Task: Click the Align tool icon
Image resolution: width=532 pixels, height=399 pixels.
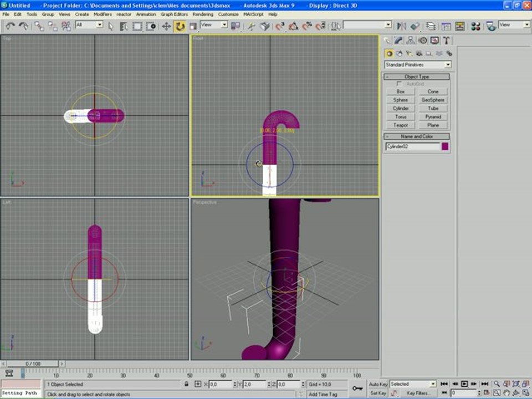Action: (x=415, y=27)
